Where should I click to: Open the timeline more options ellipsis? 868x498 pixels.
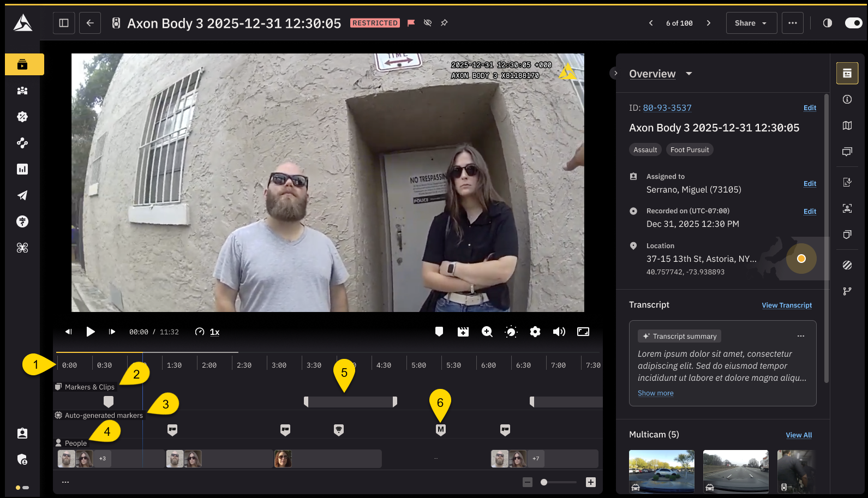pyautogui.click(x=65, y=482)
